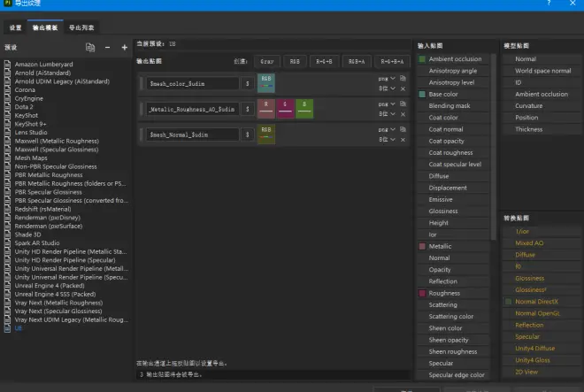Click the file icon beside the UE preset
The height and width of the screenshot is (392, 584).
(x=7, y=328)
